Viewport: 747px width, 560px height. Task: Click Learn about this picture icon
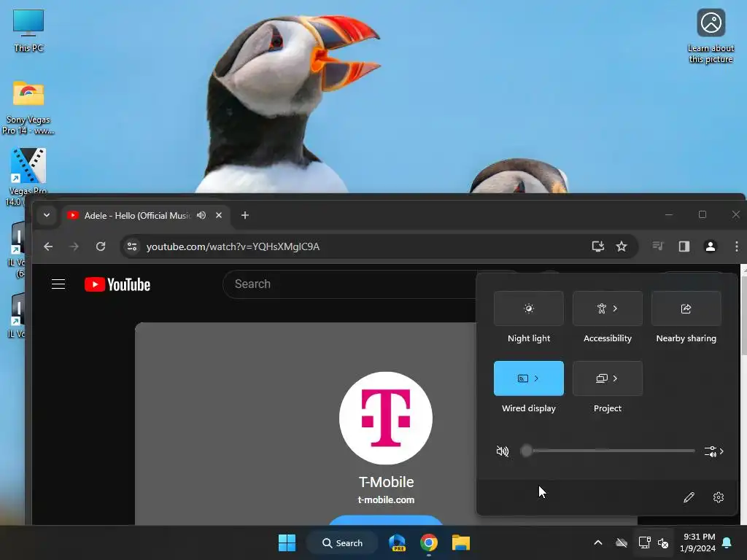(x=711, y=36)
